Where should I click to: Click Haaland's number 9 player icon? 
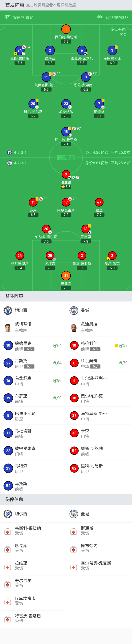tap(66, 174)
